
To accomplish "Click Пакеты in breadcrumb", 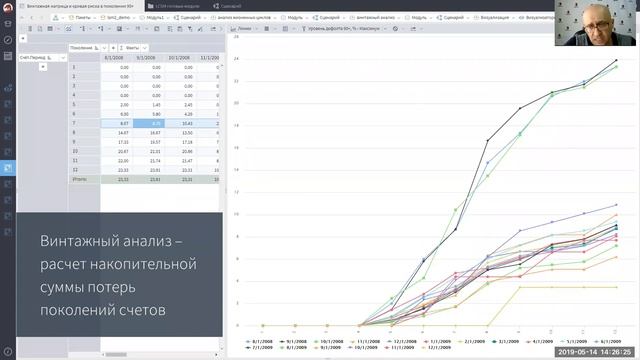I will 83,18.
